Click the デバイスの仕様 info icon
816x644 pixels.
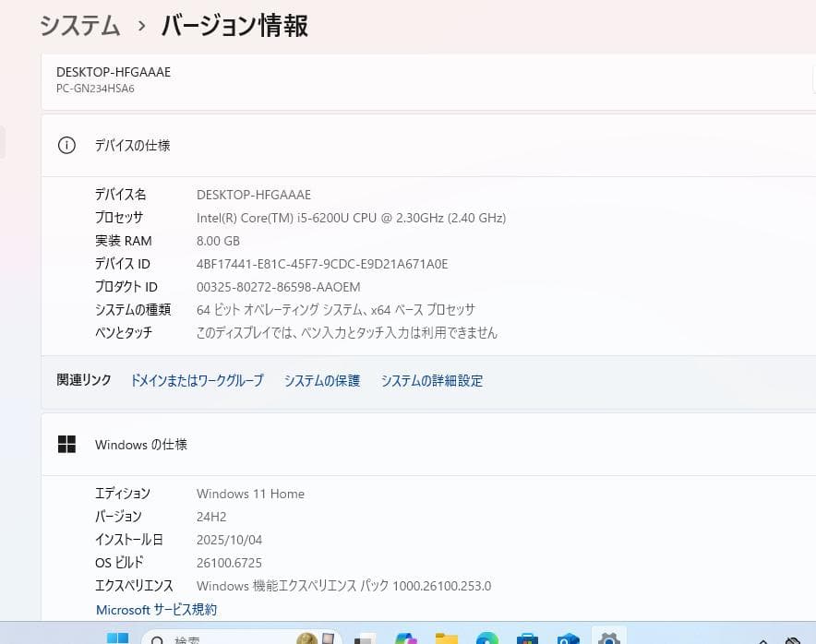tap(66, 145)
